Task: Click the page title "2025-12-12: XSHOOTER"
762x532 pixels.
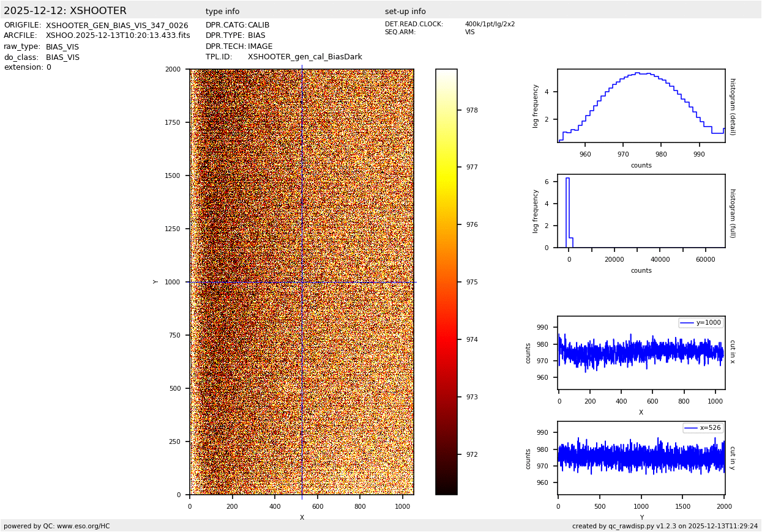Action: point(65,11)
